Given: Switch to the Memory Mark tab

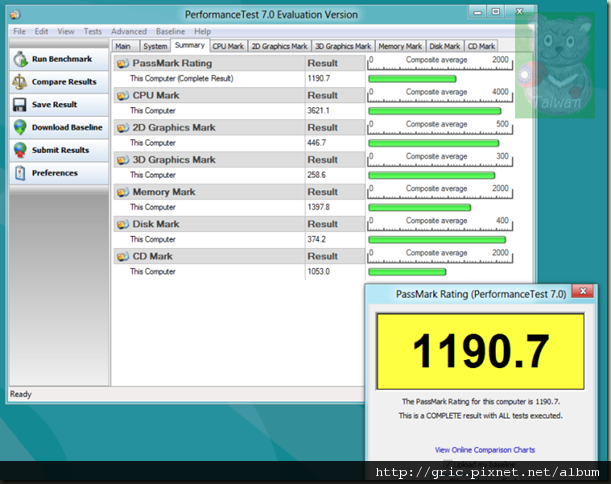Looking at the screenshot, I should pos(400,46).
